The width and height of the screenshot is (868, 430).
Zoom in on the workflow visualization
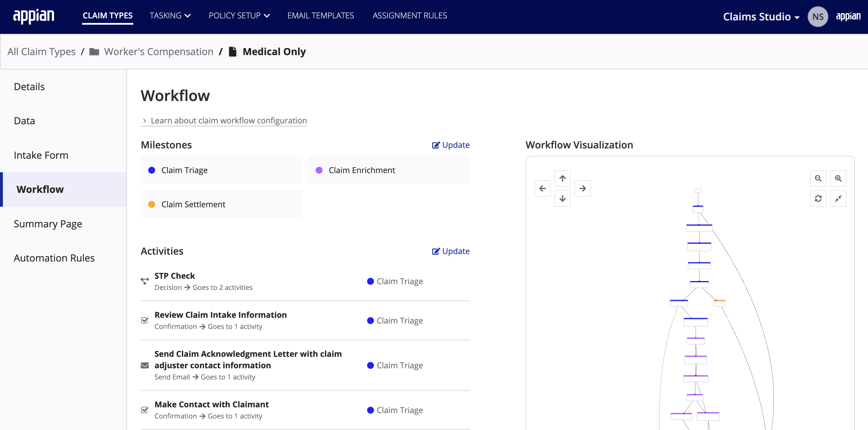(838, 178)
